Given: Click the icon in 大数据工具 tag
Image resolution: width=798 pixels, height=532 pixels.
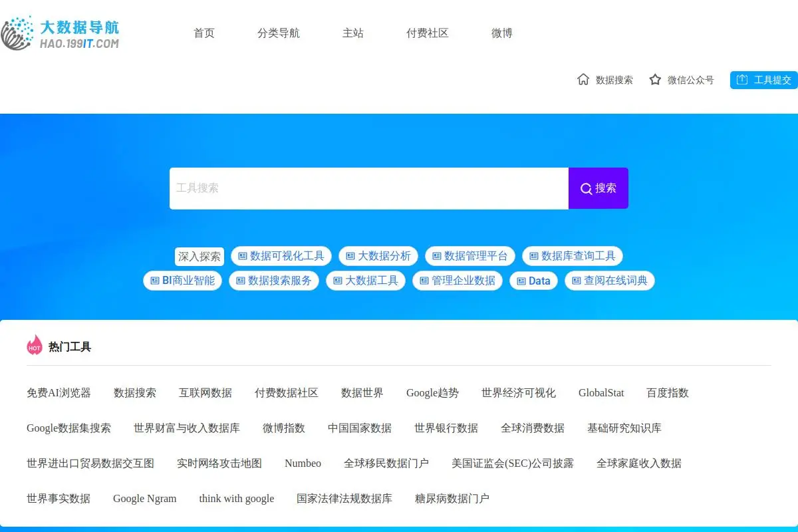Looking at the screenshot, I should (338, 281).
